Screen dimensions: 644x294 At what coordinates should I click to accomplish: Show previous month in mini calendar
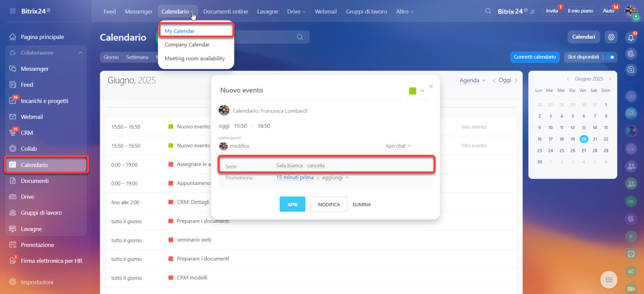[568, 79]
